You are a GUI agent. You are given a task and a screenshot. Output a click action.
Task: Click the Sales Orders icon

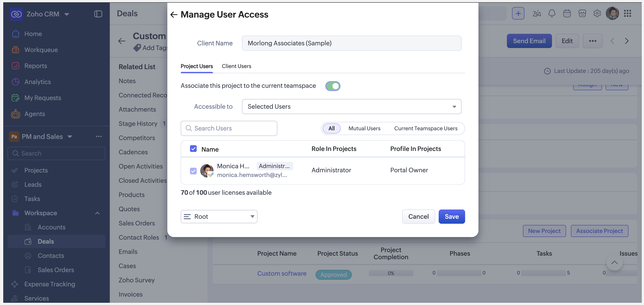click(x=28, y=270)
